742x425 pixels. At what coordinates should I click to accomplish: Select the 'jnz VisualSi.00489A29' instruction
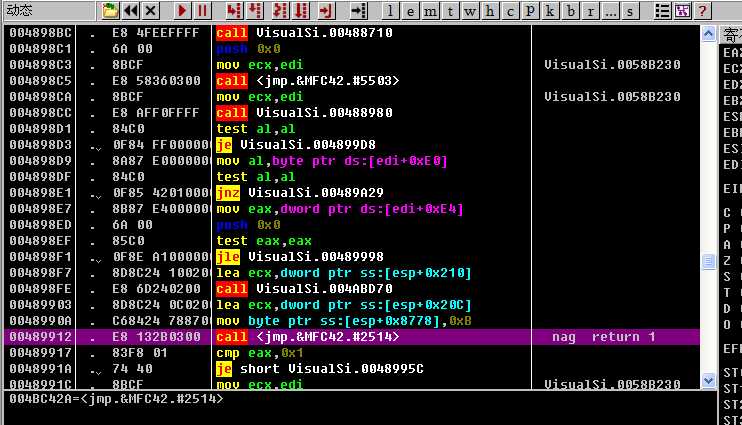pos(300,193)
